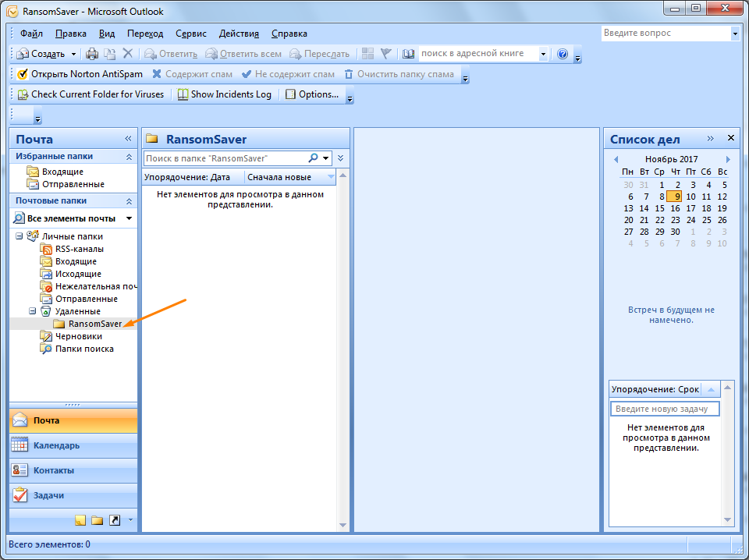This screenshot has height=560, width=749.
Task: Select the Исходящие folder
Action: click(x=78, y=274)
